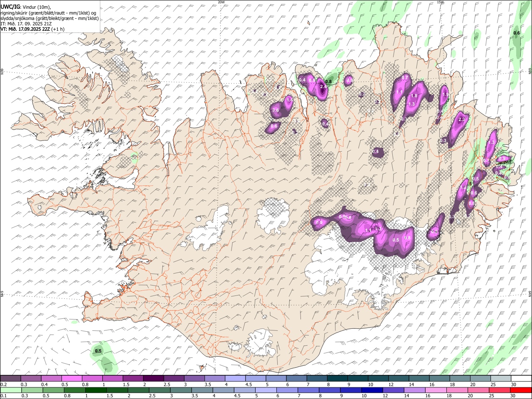Click the white upper swatch above the 30 label

pos(521,379)
